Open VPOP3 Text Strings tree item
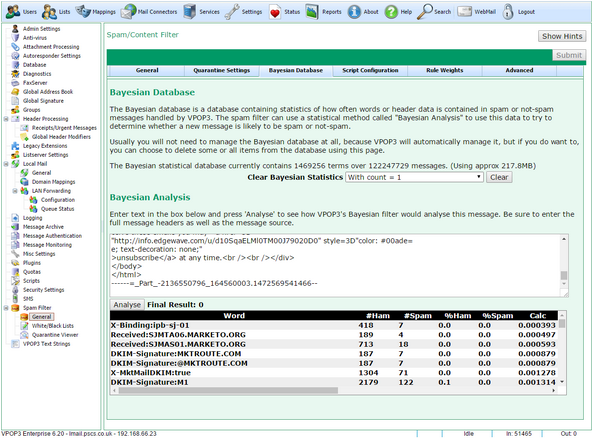The width and height of the screenshot is (593, 438). click(46, 344)
